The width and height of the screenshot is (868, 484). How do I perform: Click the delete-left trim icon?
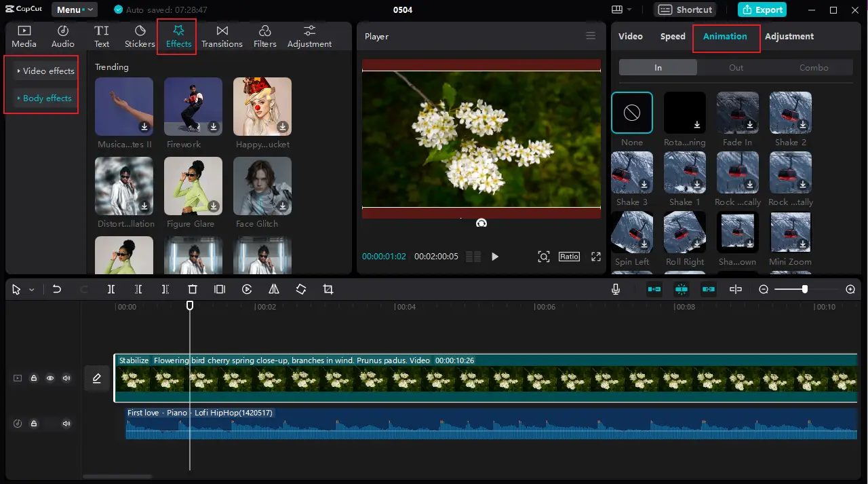tap(138, 289)
